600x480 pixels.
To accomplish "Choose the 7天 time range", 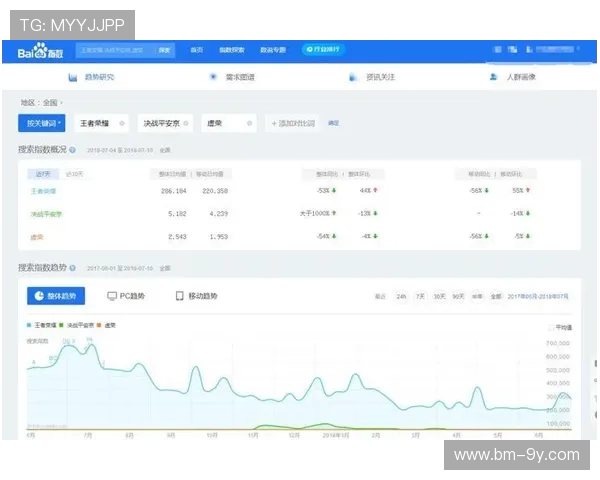I will coord(420,297).
